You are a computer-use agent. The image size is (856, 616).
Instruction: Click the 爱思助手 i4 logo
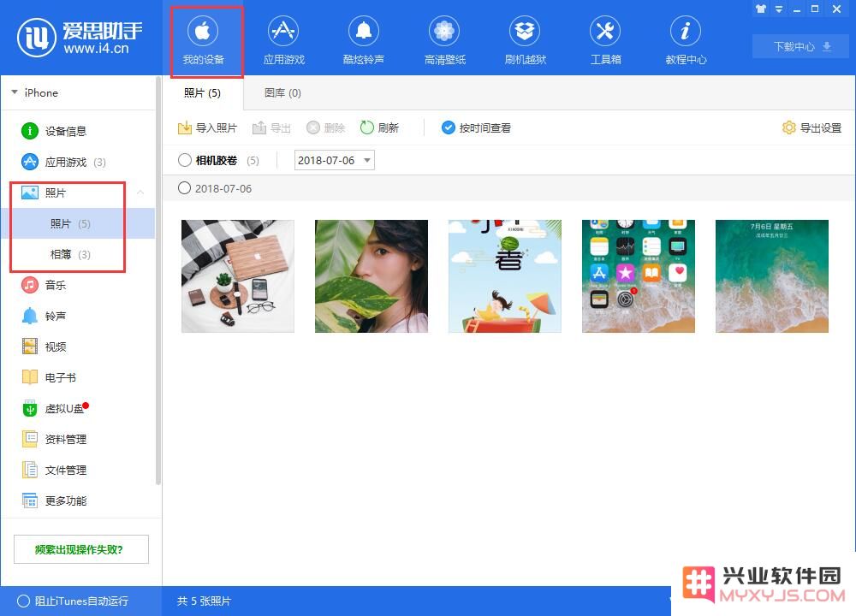tap(80, 38)
